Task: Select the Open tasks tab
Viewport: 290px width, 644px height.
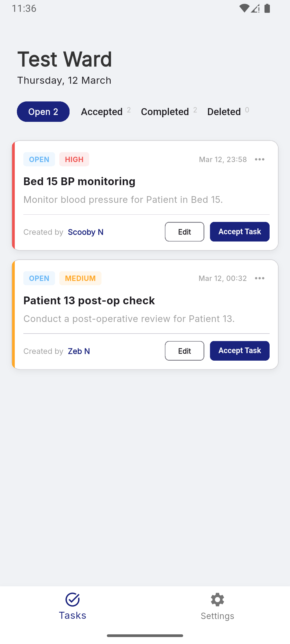Action: point(43,112)
